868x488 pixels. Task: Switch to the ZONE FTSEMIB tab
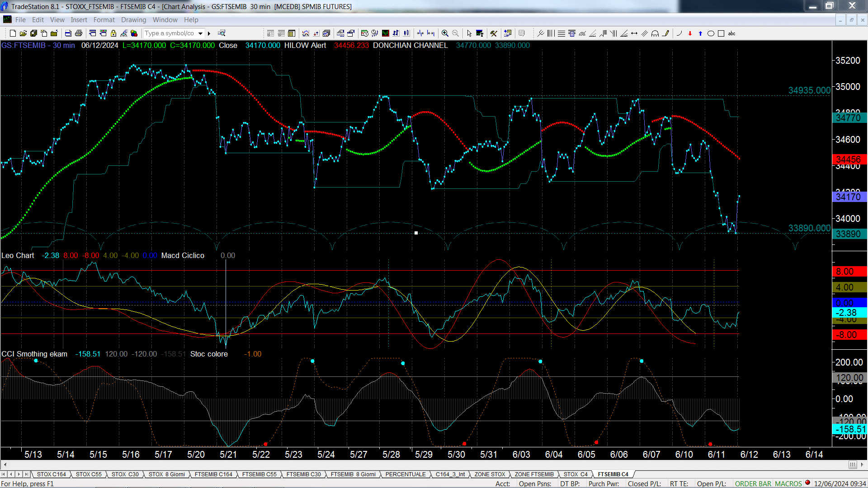(534, 474)
